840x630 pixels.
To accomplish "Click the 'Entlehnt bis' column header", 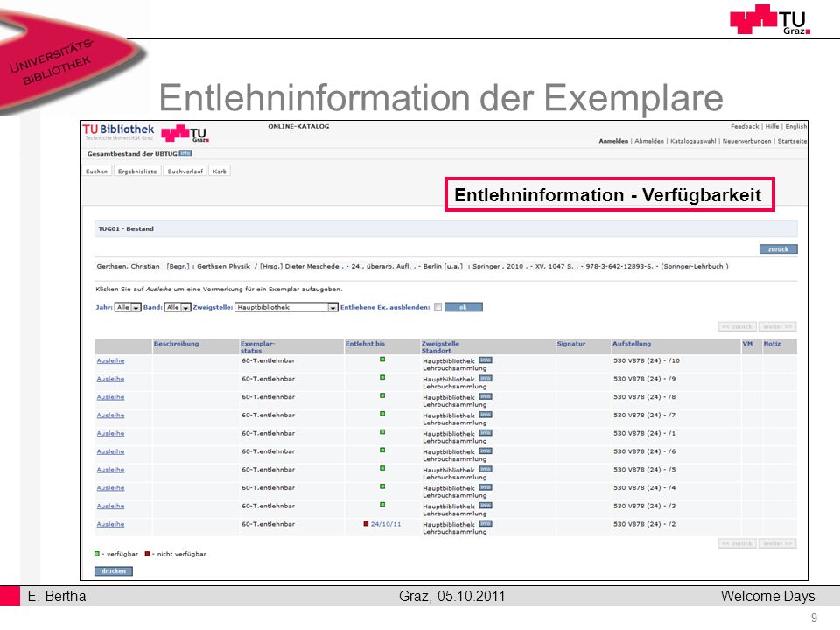I will pos(365,344).
